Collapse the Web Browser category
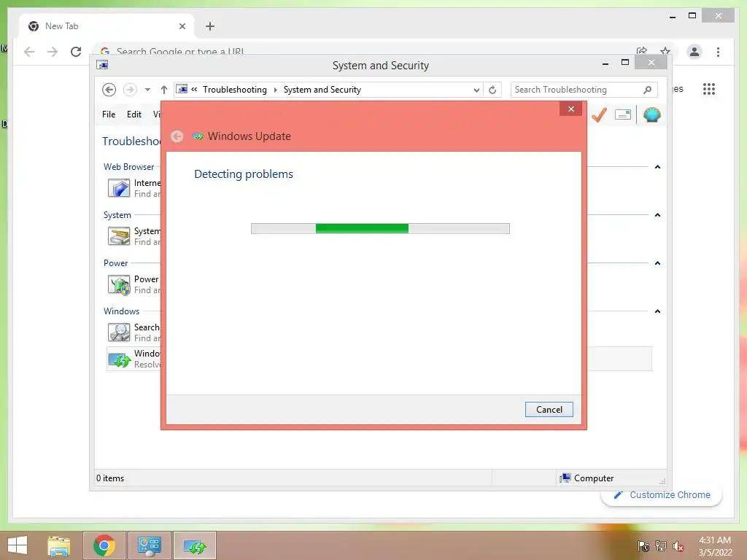The image size is (747, 560). pyautogui.click(x=657, y=167)
